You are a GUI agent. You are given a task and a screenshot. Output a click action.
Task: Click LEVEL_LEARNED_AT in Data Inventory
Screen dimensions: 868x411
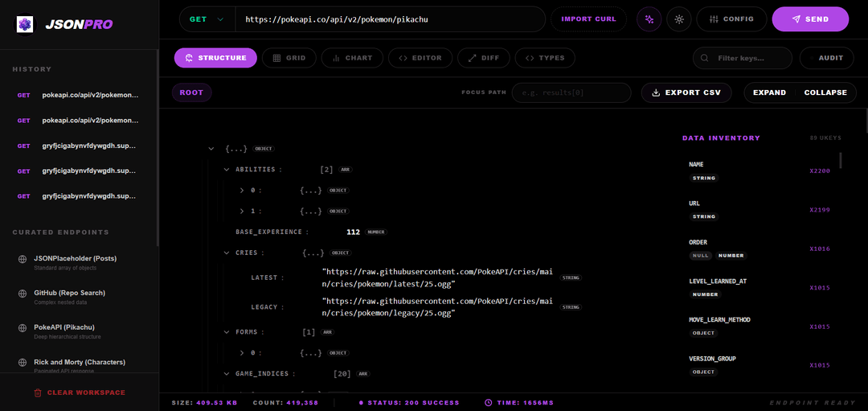(718, 282)
